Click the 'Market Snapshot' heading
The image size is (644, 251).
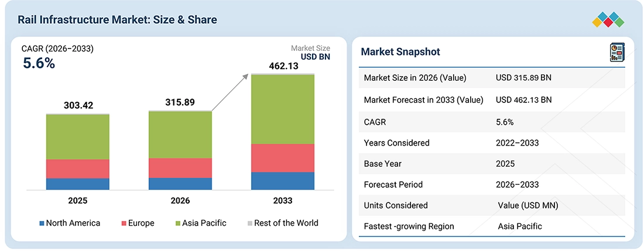(x=400, y=51)
